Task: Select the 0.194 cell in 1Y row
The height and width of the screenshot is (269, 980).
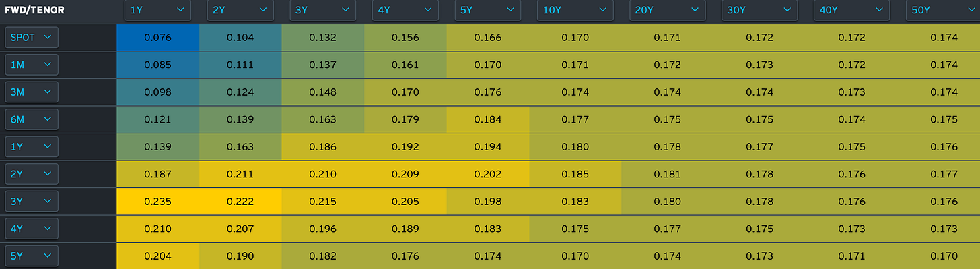Action: [488, 147]
